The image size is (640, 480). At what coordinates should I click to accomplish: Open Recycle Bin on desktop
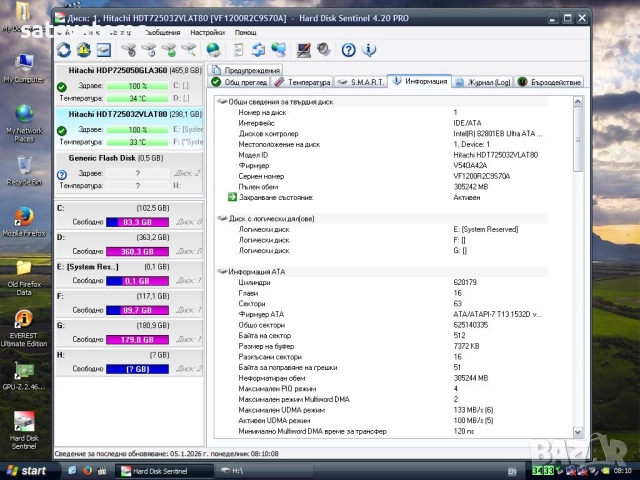pos(24,166)
